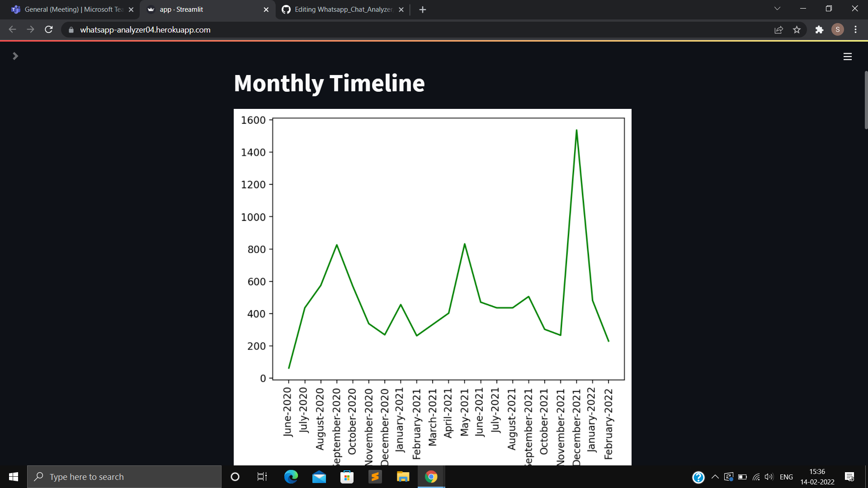Open the Chrome extensions puzzle icon
868x488 pixels.
(819, 29)
